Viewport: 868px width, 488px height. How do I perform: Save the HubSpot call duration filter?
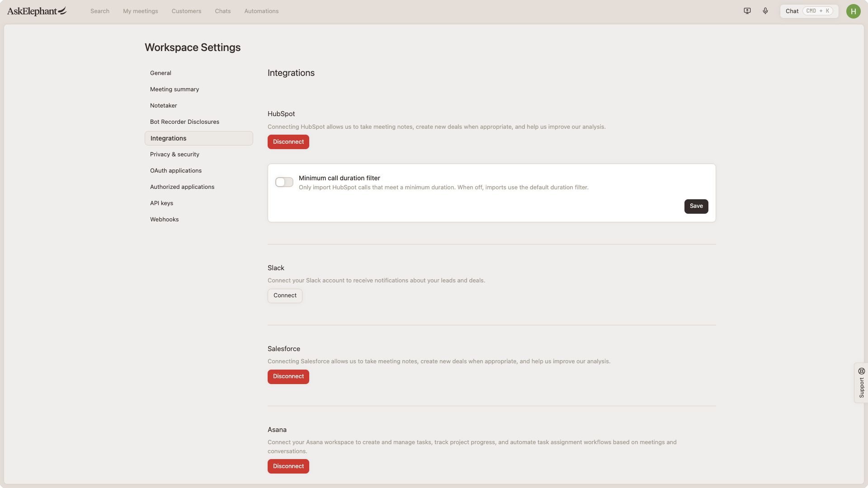pyautogui.click(x=696, y=206)
